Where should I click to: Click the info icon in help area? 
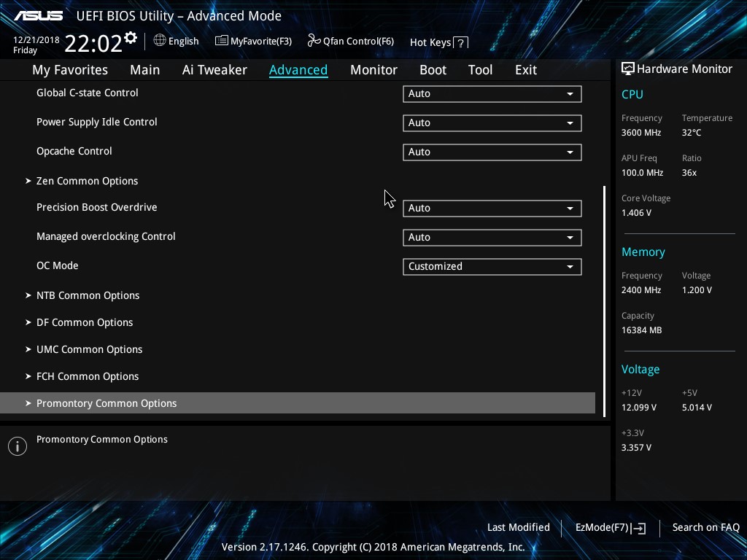tap(18, 446)
